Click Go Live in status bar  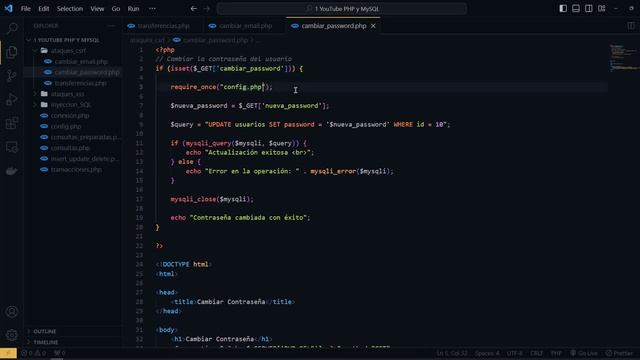click(x=584, y=353)
